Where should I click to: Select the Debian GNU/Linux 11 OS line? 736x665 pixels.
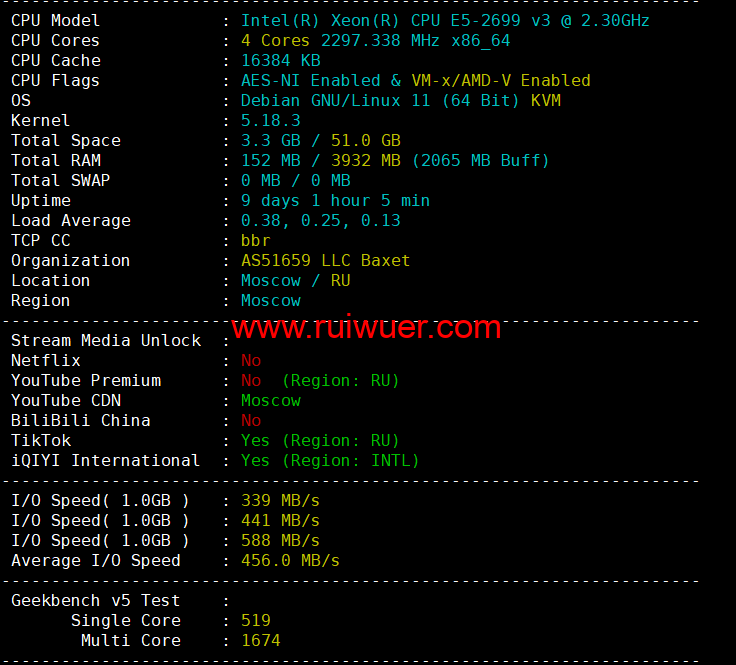(x=401, y=101)
